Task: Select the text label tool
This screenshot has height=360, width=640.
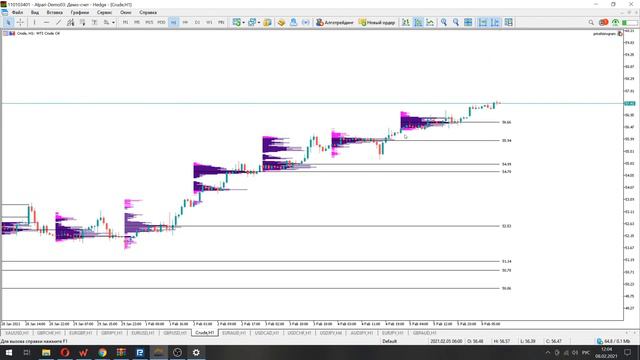Action: (x=94, y=22)
